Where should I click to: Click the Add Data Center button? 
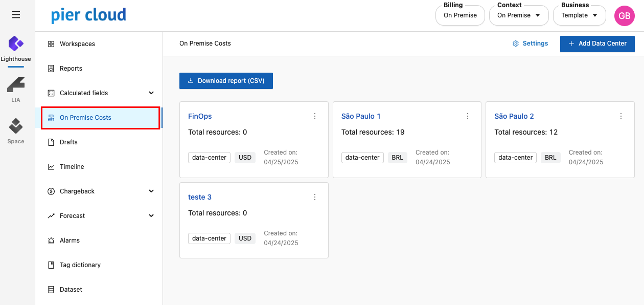pos(597,44)
